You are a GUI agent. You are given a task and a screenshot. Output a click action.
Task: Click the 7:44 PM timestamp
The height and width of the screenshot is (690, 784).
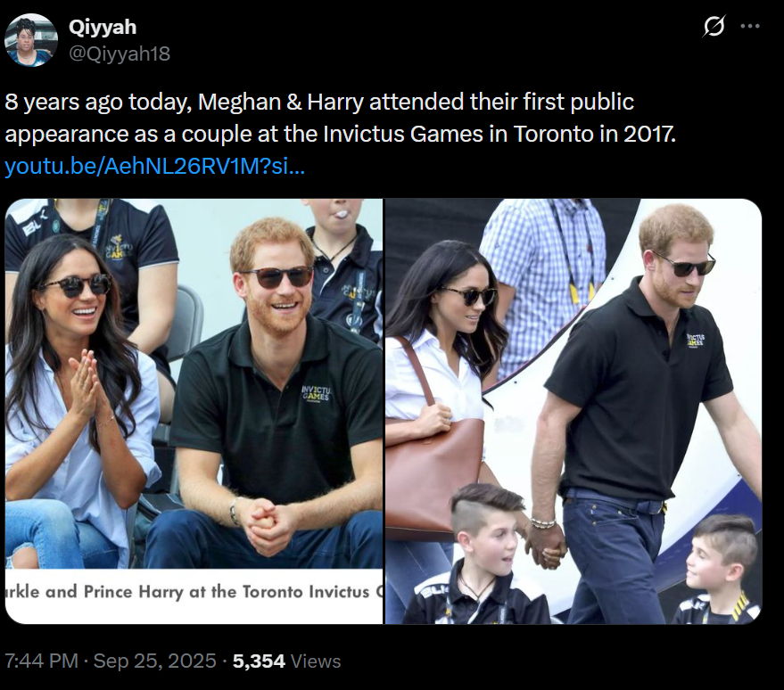(x=42, y=661)
